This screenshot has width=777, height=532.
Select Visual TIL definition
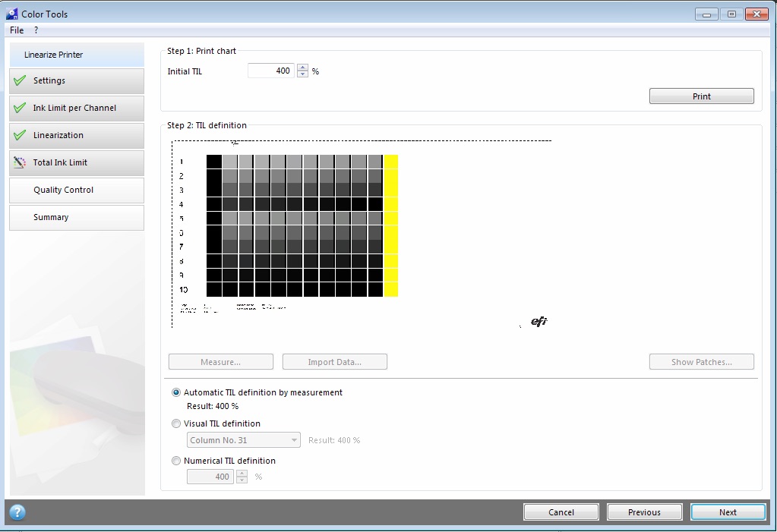(x=176, y=423)
